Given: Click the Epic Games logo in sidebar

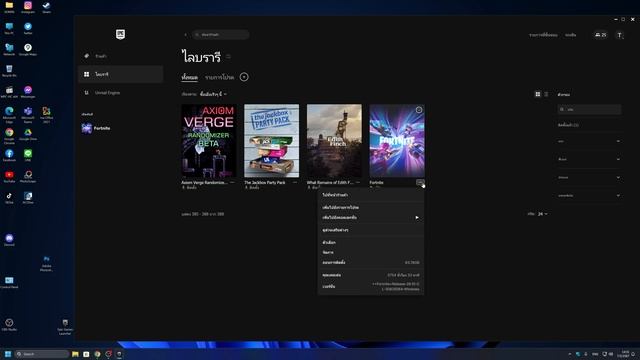Looking at the screenshot, I should point(120,34).
